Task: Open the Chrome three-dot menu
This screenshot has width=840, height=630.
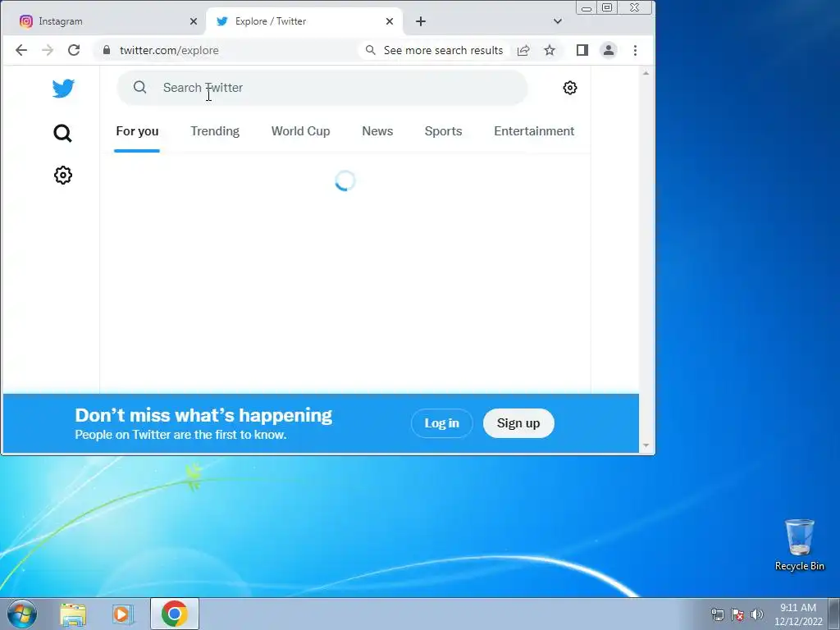Action: click(636, 50)
